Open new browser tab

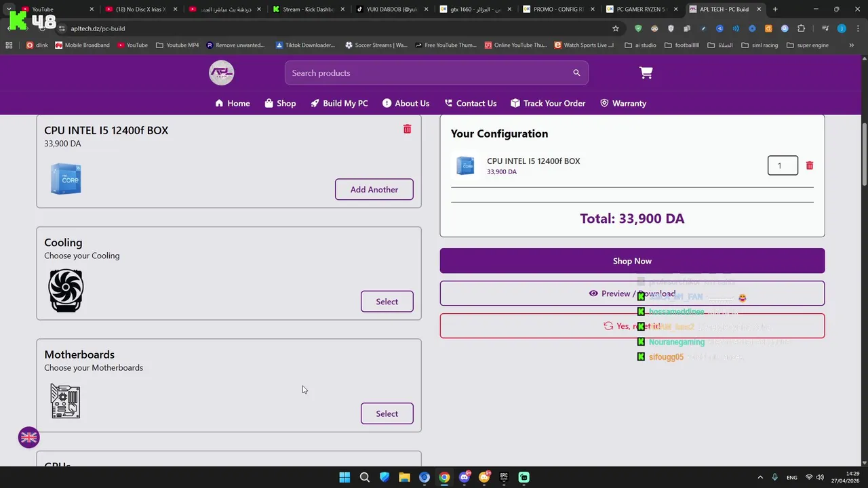pos(775,9)
